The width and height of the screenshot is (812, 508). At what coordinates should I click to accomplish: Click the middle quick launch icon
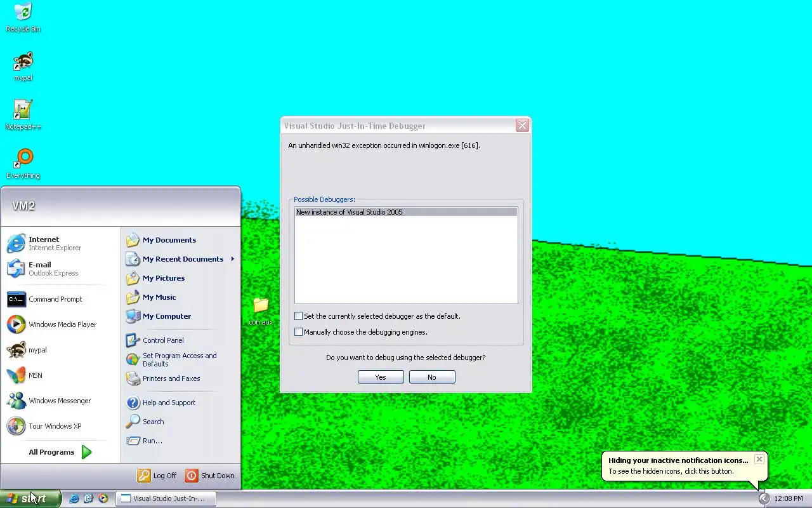pyautogui.click(x=89, y=498)
